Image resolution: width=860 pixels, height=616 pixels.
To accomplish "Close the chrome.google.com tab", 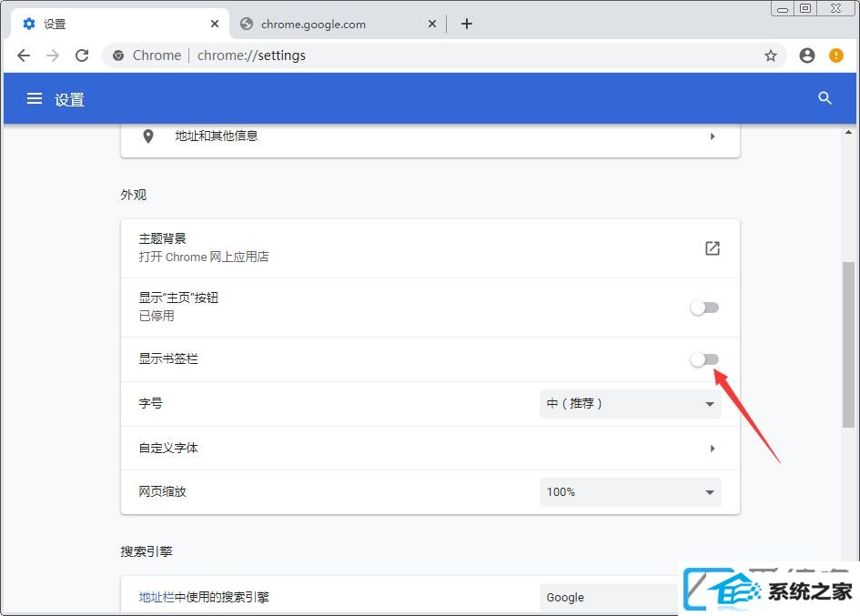I will (x=432, y=24).
